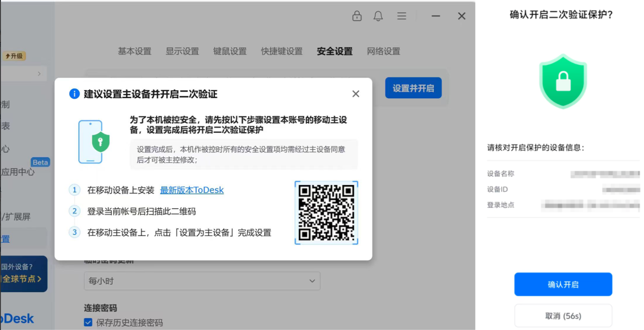
Task: Switch to 基本设置 tab
Action: pyautogui.click(x=134, y=51)
